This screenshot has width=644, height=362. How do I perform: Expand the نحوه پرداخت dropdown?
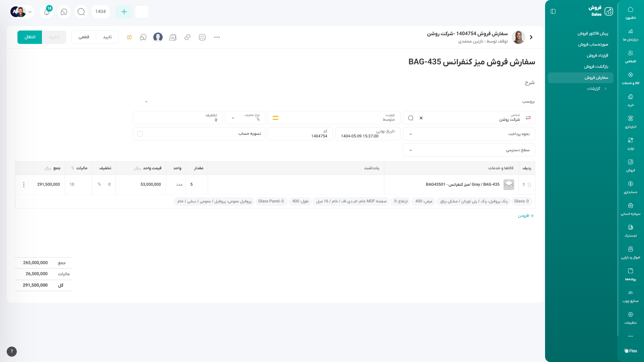click(x=411, y=134)
